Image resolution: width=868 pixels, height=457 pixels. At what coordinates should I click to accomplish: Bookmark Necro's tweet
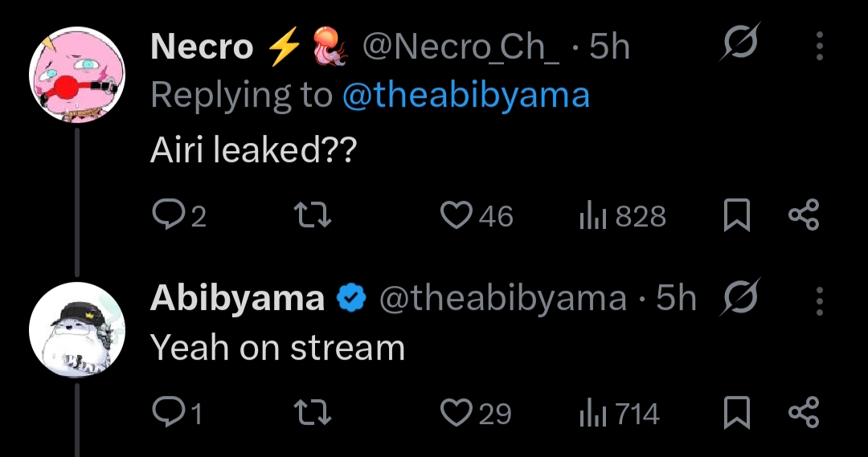735,215
